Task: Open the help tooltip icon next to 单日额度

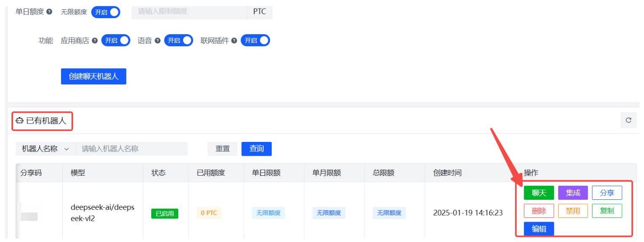Action: point(50,12)
